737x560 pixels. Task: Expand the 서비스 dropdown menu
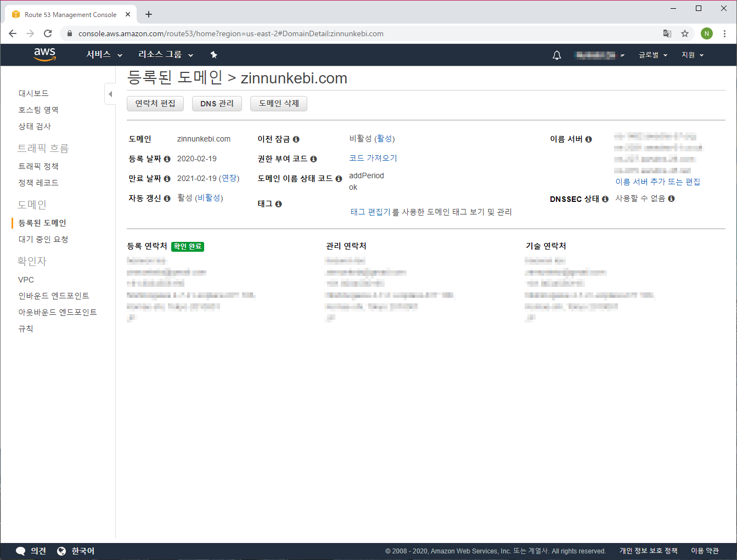tap(104, 55)
